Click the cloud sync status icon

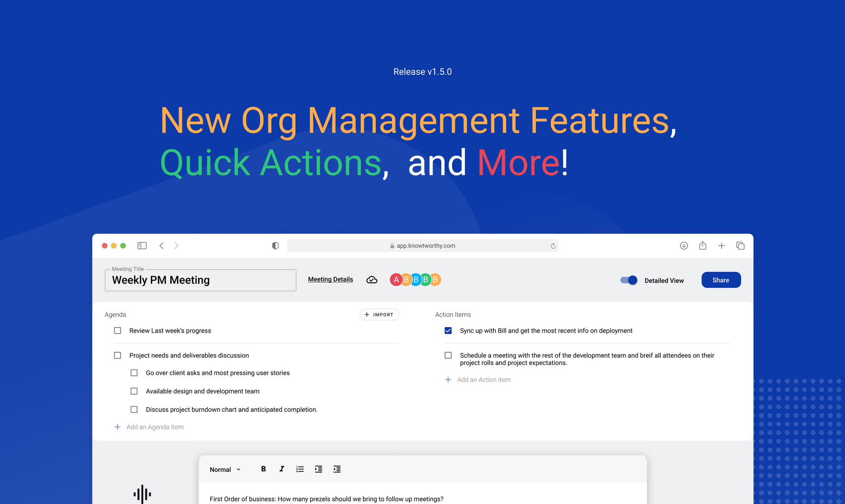pos(371,279)
